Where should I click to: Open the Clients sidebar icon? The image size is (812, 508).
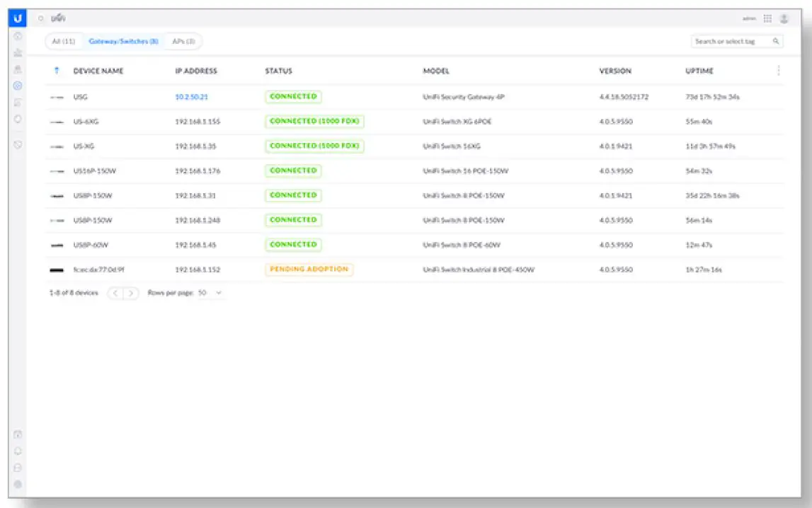click(x=18, y=103)
